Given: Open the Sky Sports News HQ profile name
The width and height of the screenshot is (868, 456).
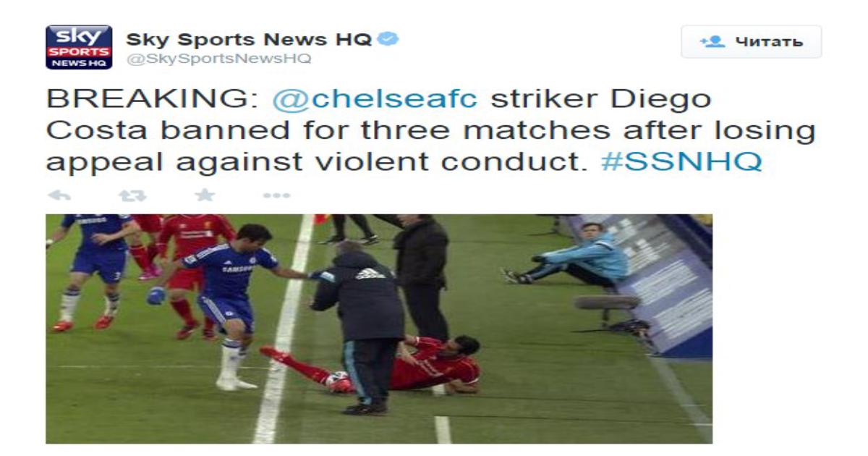Looking at the screenshot, I should tap(249, 38).
